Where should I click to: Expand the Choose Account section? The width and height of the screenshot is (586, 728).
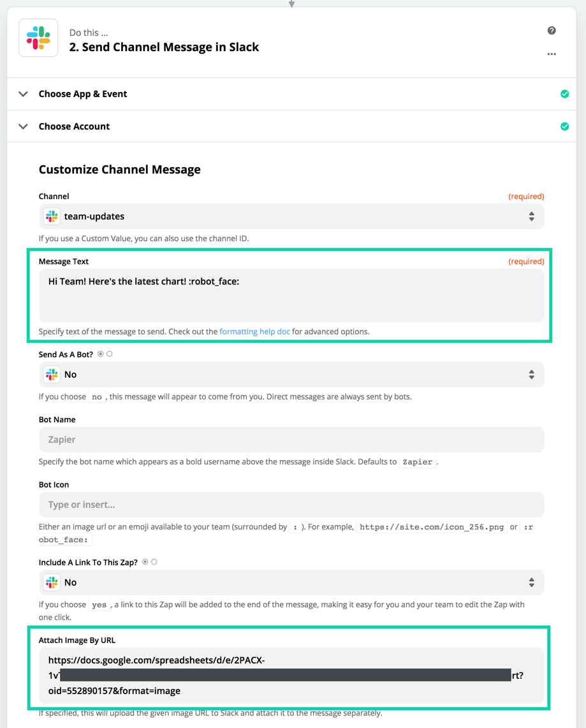(x=291, y=126)
